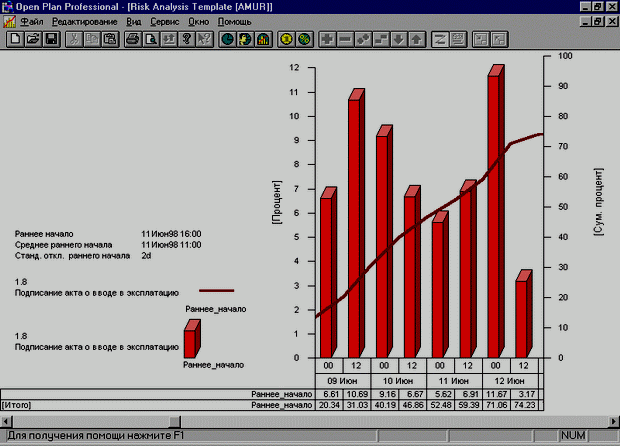Click the horizontal scrollbar left arrow

6,421
